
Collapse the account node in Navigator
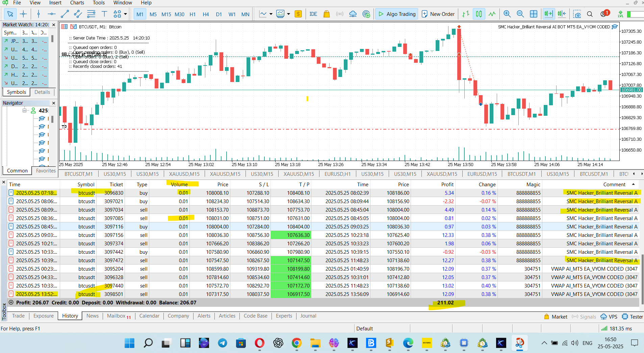click(x=24, y=111)
